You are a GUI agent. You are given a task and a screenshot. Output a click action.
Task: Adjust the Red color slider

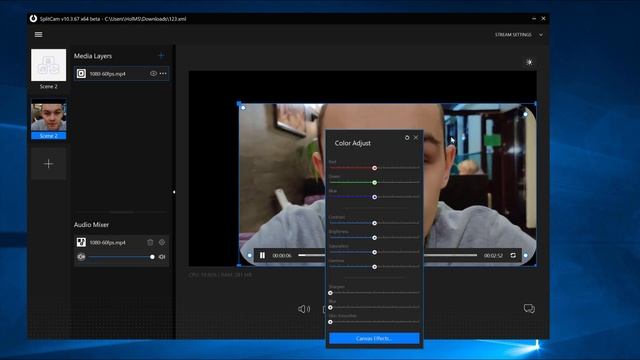[374, 168]
